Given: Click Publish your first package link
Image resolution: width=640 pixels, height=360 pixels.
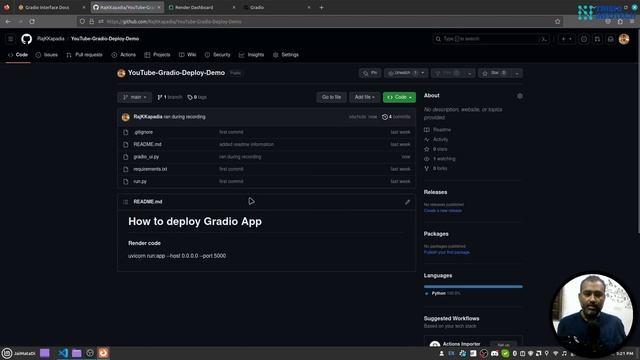Looking at the screenshot, I should click(x=447, y=252).
